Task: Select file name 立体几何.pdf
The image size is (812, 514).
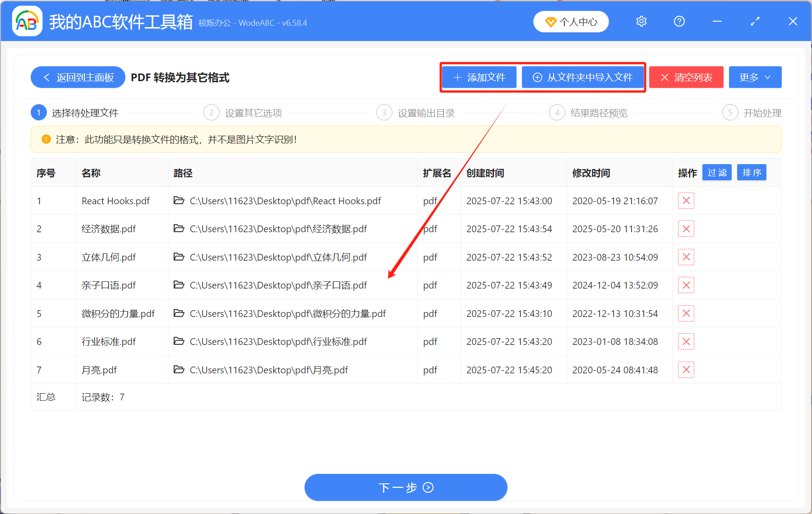Action: (x=109, y=257)
